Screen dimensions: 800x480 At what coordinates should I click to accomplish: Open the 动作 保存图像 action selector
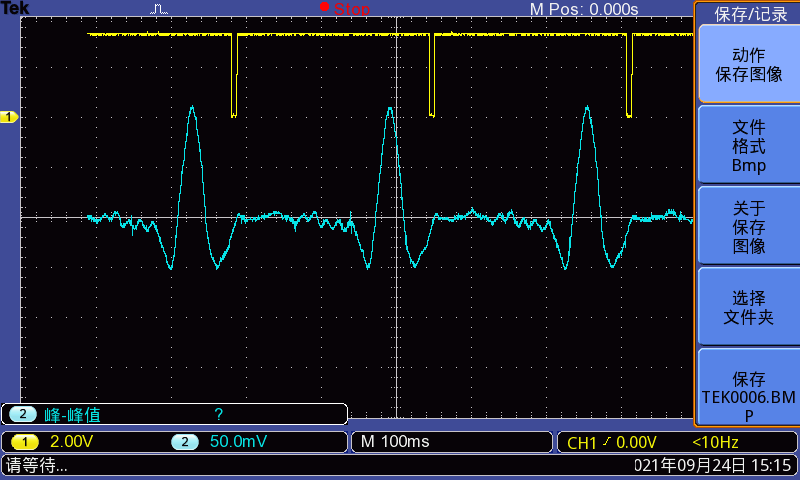point(748,64)
